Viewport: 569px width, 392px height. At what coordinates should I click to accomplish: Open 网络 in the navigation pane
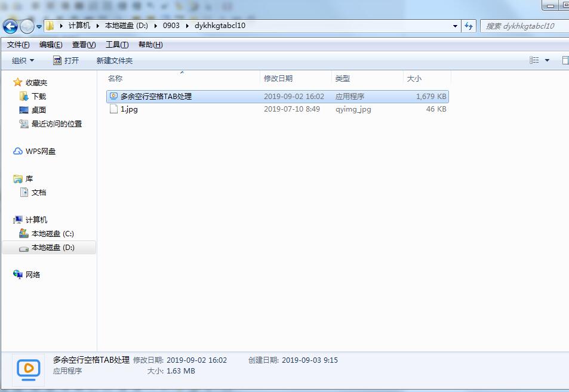[x=33, y=275]
